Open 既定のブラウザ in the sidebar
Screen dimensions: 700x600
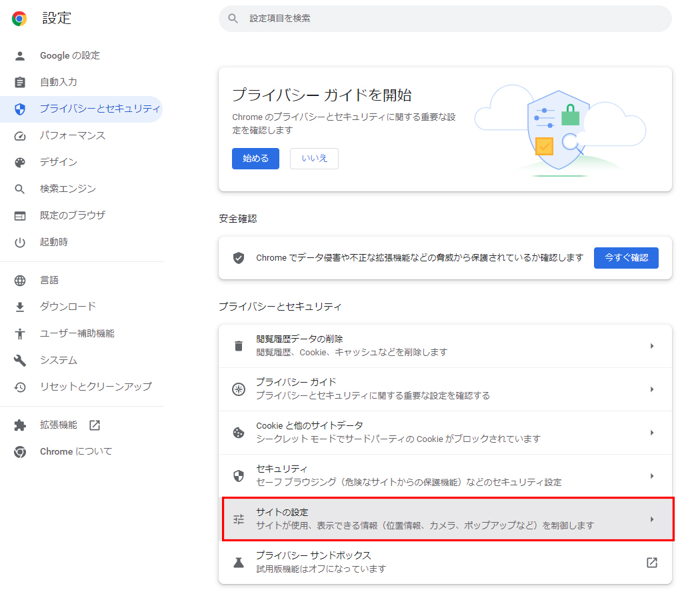click(72, 215)
